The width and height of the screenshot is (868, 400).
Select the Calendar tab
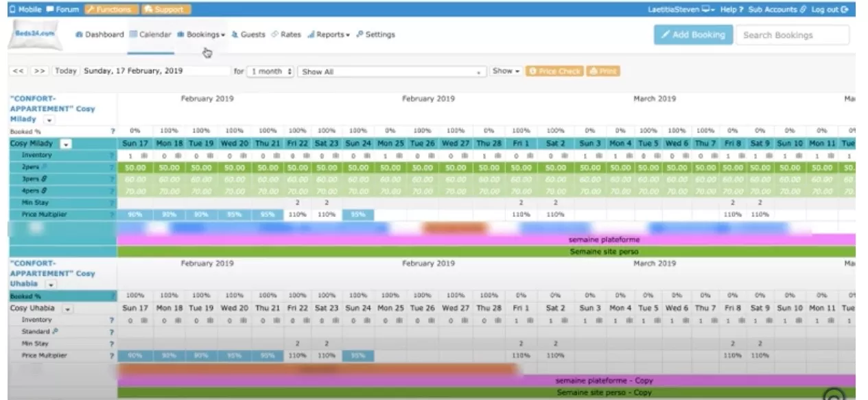click(x=150, y=34)
